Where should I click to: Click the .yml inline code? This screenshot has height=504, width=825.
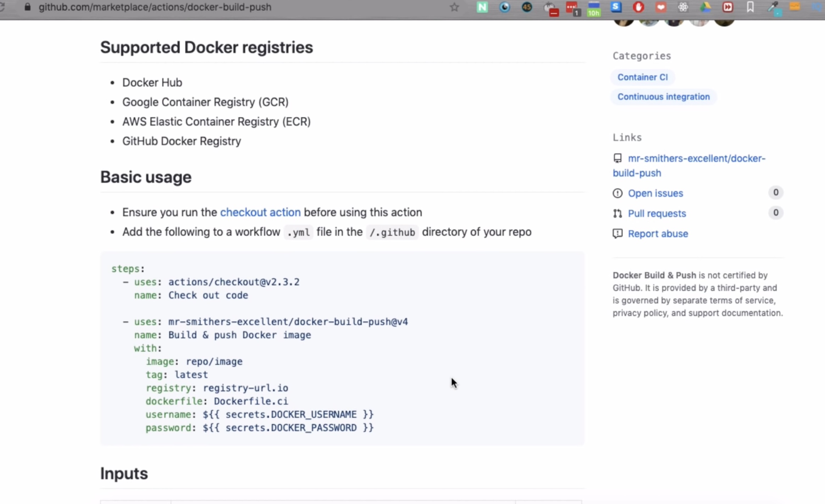298,233
